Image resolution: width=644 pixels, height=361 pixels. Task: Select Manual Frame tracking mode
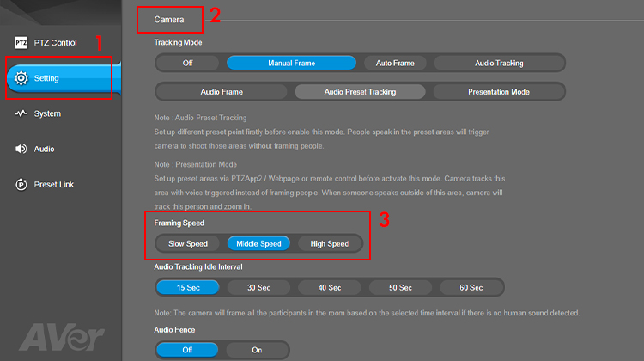291,63
